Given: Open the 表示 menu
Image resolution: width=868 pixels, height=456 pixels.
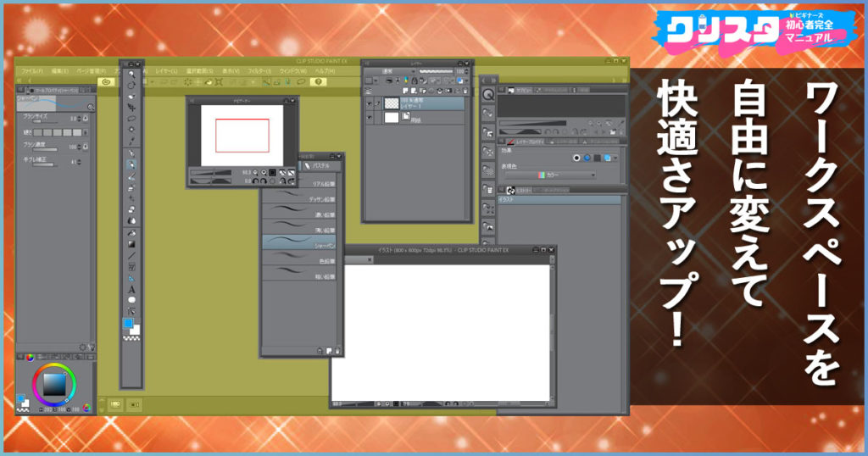Looking at the screenshot, I should pyautogui.click(x=231, y=71).
